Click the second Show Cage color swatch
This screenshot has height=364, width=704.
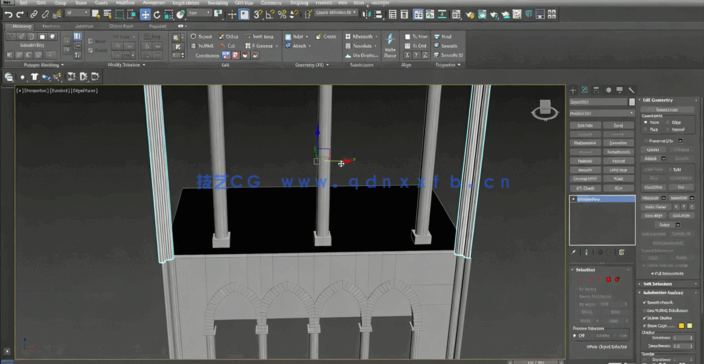pos(690,325)
